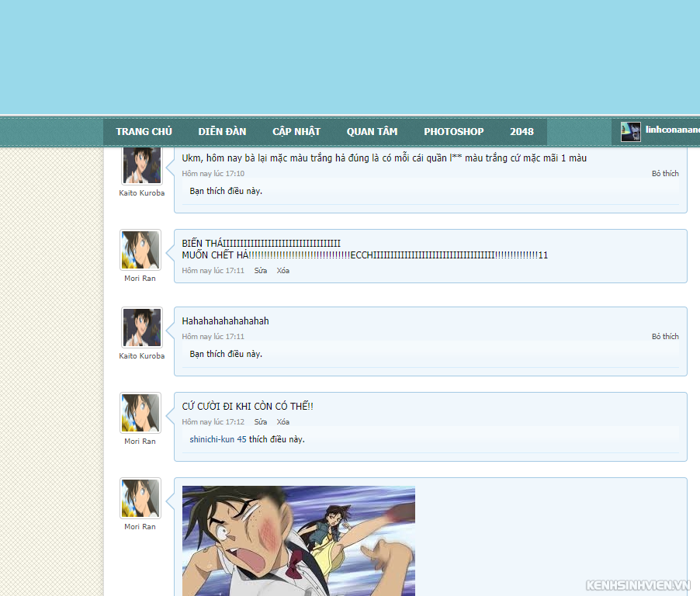
Task: Click Mori Ran's avatar beside the "CỨ CƯỜI ĐI" post
Action: (140, 413)
